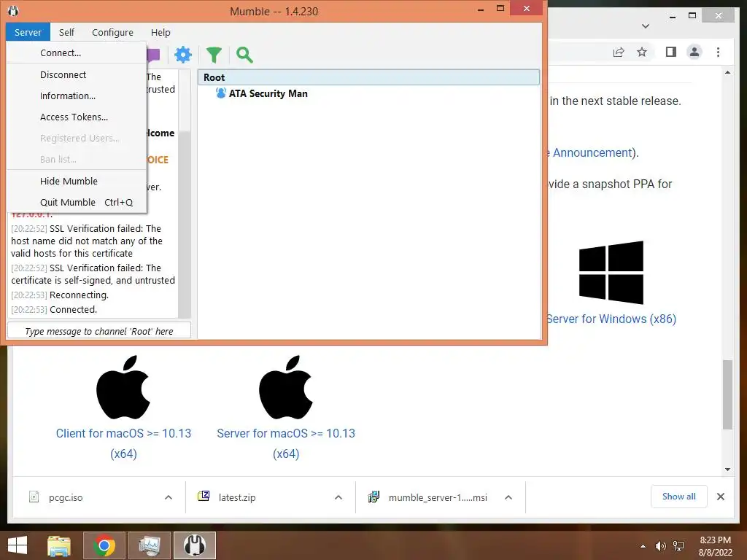The width and height of the screenshot is (747, 560).
Task: Open Task Manager monitor icon in taskbar
Action: point(150,545)
